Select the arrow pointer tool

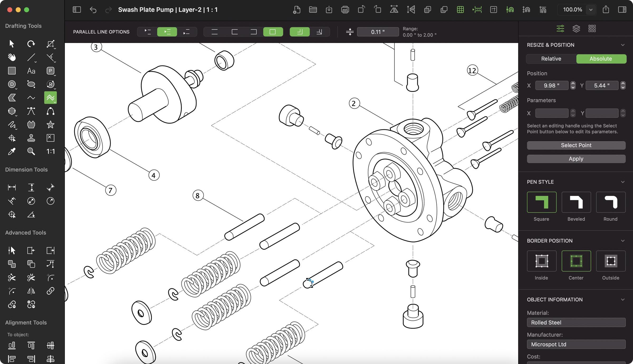pyautogui.click(x=12, y=44)
